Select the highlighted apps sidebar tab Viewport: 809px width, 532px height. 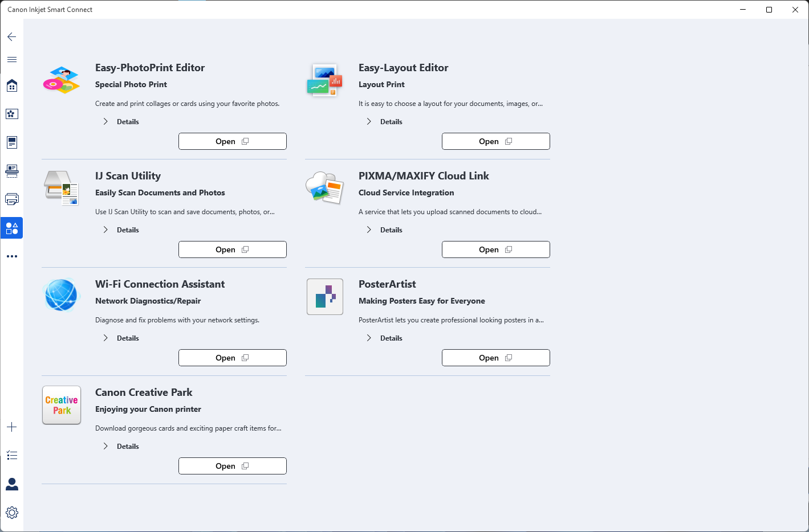[x=11, y=228]
